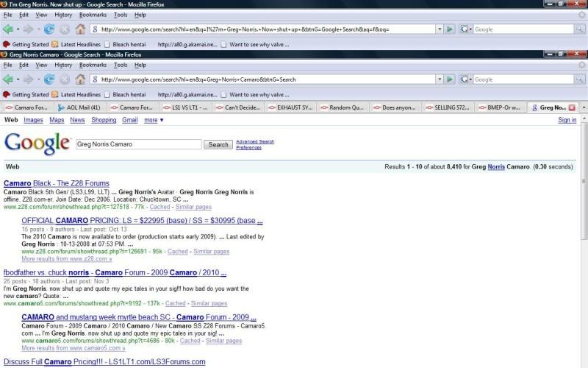This screenshot has width=588, height=368.
Task: Open Images in Google's navigation links
Action: click(33, 120)
